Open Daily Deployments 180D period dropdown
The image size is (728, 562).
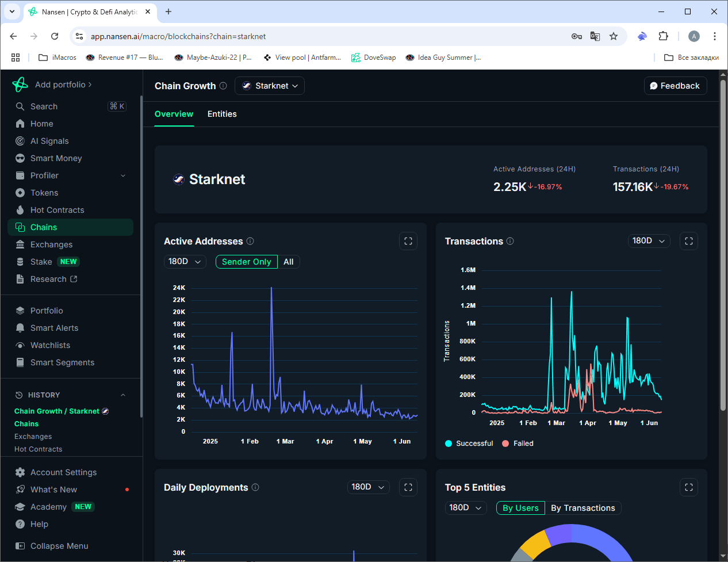[x=369, y=487]
